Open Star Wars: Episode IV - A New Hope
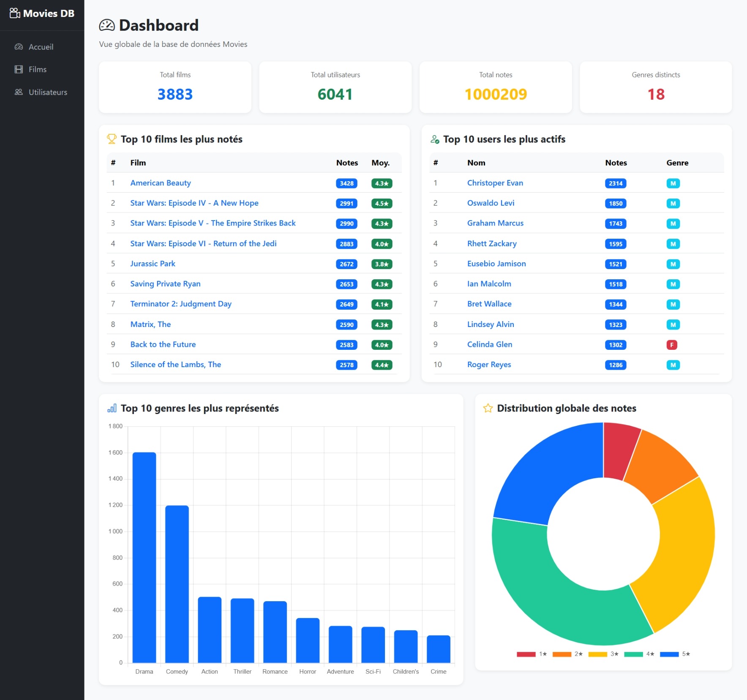 (x=194, y=203)
